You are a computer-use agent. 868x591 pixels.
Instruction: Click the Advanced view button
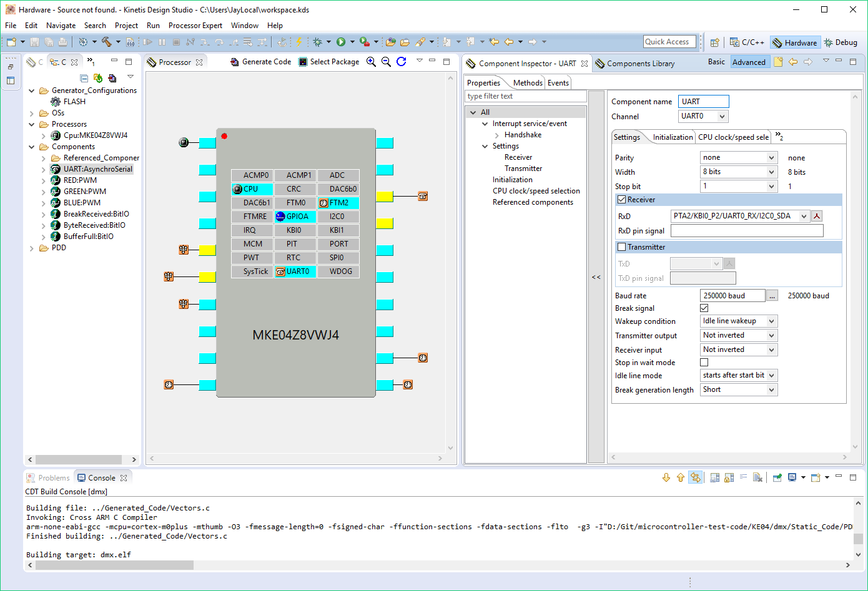749,62
